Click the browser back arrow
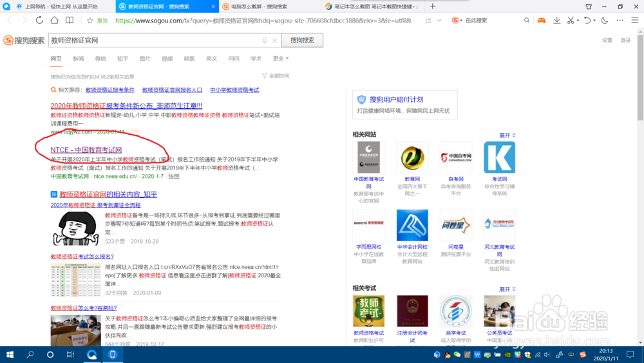Image resolution: width=644 pixels, height=363 pixels. pyautogui.click(x=10, y=20)
